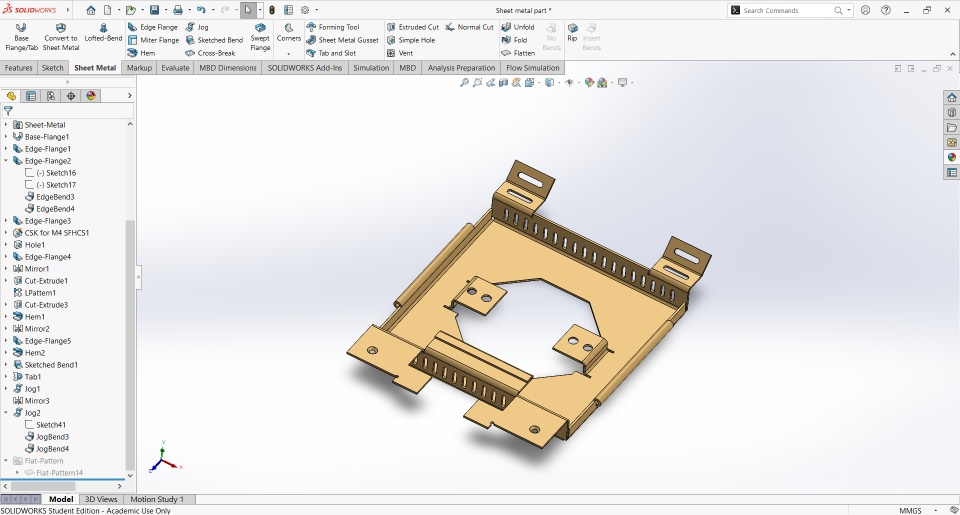960x515 pixels.
Task: Select the Normal Cut tool
Action: 470,27
